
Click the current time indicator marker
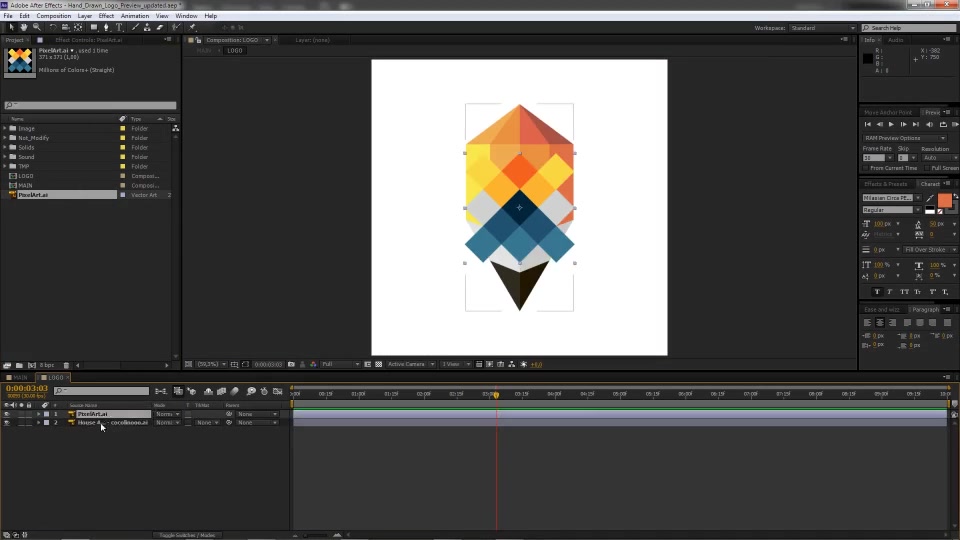point(496,395)
